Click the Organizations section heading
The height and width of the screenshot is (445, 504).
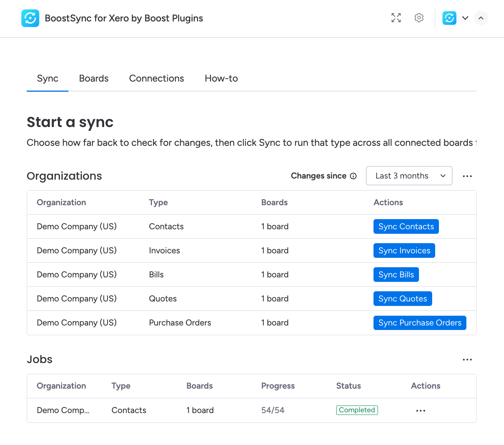[64, 176]
